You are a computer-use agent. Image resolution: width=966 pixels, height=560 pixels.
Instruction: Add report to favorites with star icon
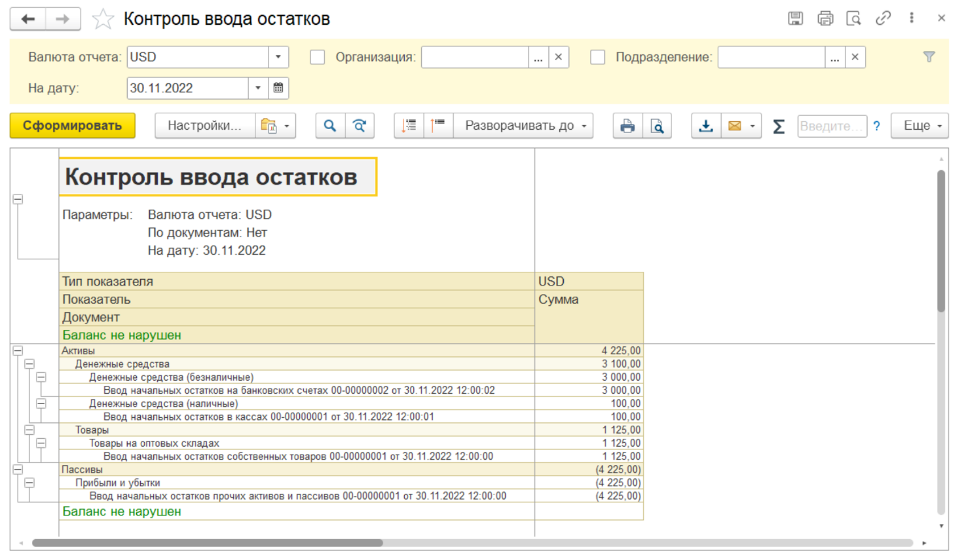click(103, 19)
